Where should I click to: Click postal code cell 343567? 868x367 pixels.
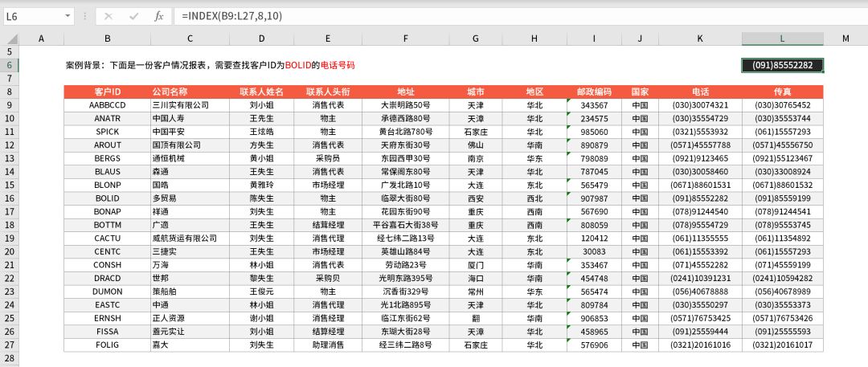593,104
